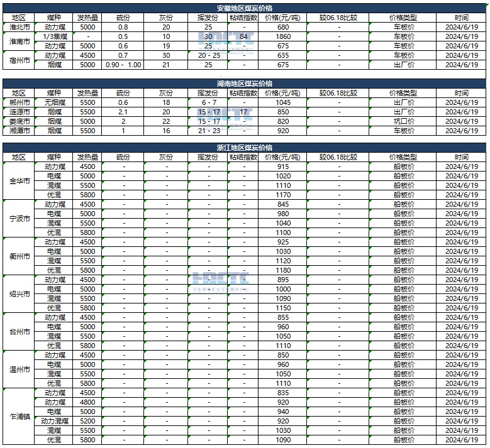Select price cell 680
This screenshot has width=490, height=448.
click(282, 27)
